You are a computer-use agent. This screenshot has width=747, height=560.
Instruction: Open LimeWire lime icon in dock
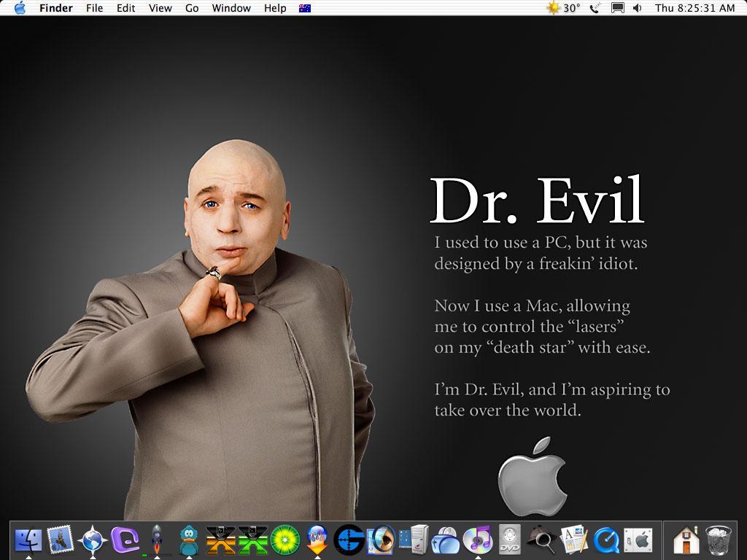pyautogui.click(x=285, y=540)
